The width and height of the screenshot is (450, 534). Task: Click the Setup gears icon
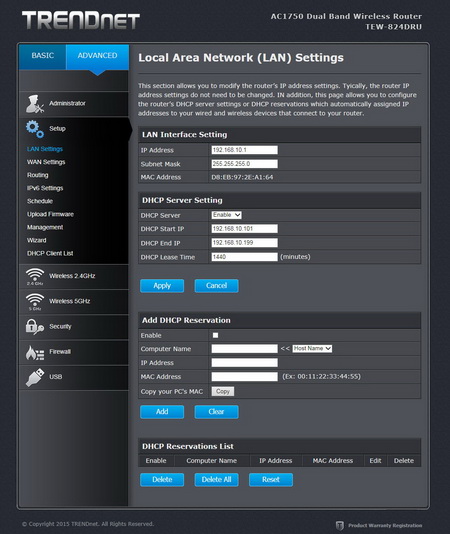[x=35, y=129]
